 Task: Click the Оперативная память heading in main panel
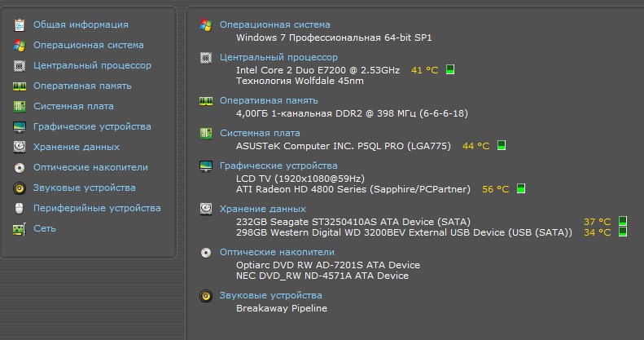click(269, 100)
